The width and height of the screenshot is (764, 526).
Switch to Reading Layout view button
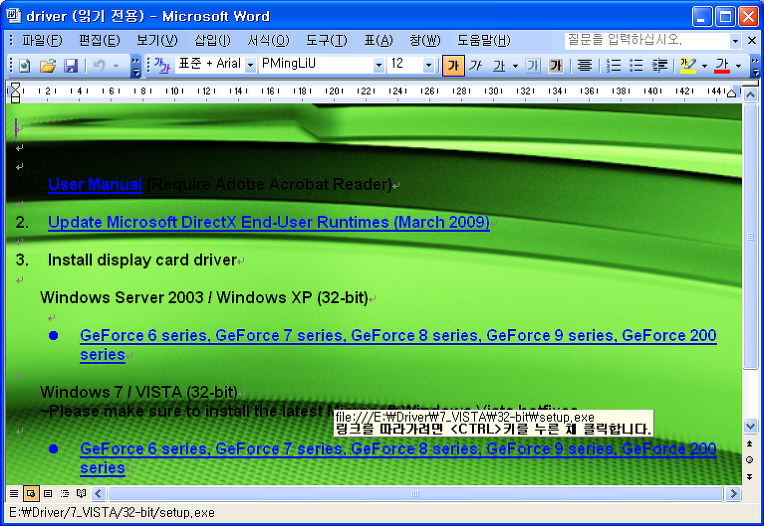click(x=81, y=494)
